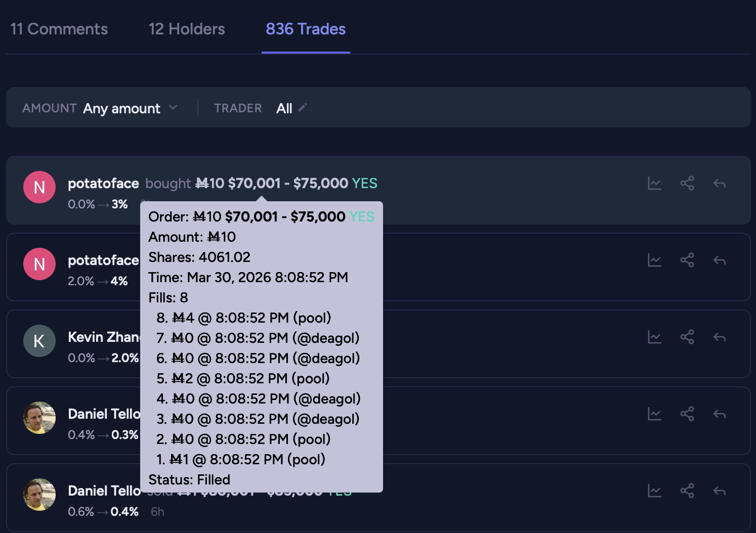Select the 836 Trades tab
756x533 pixels.
306,29
